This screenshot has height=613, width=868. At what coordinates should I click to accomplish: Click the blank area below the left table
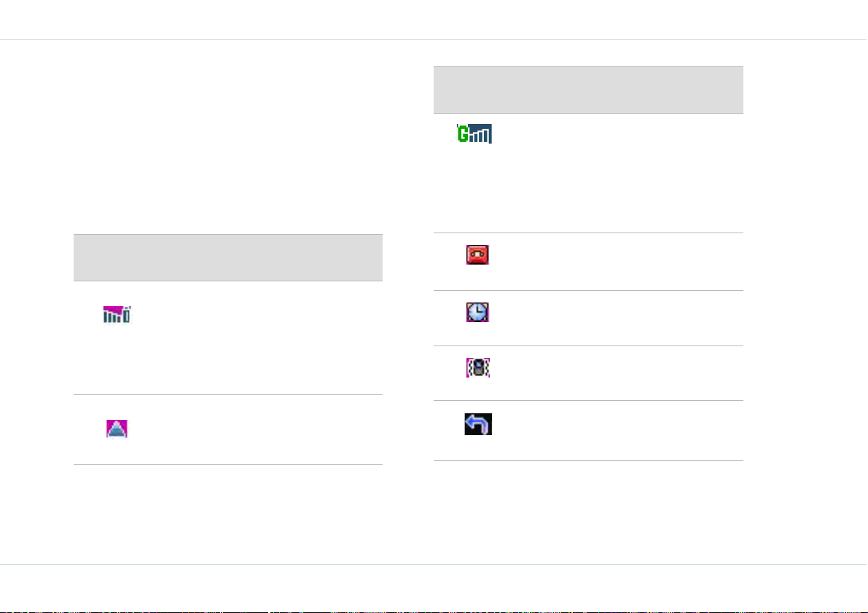click(x=228, y=512)
